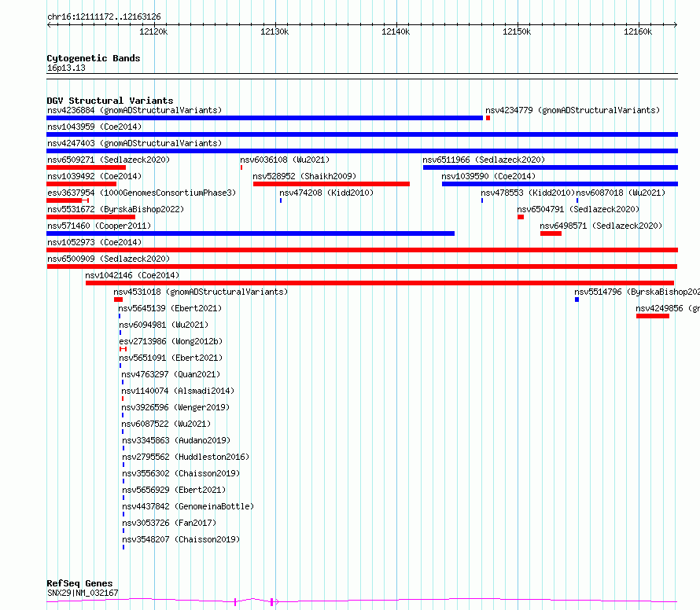Click the 12150k ruler position
700x610 pixels.
517,31
